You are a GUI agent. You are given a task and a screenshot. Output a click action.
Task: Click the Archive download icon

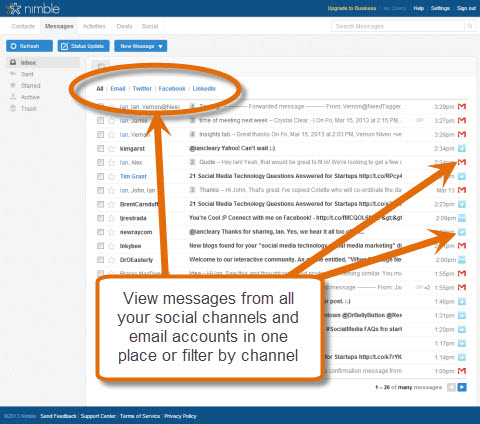coord(13,97)
